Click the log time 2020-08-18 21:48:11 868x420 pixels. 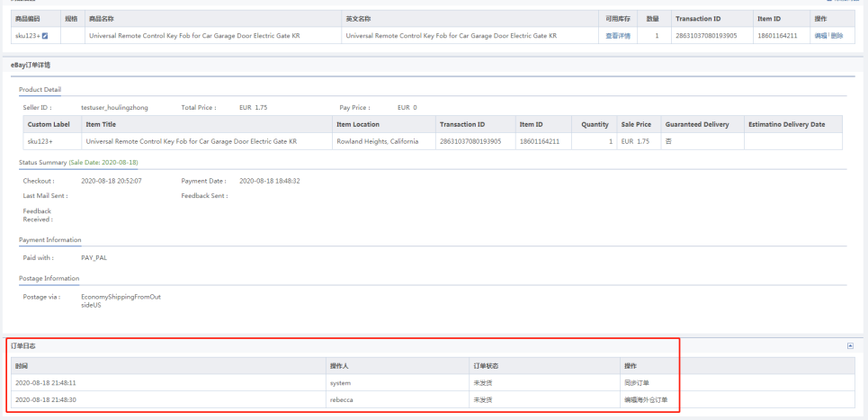(x=45, y=382)
